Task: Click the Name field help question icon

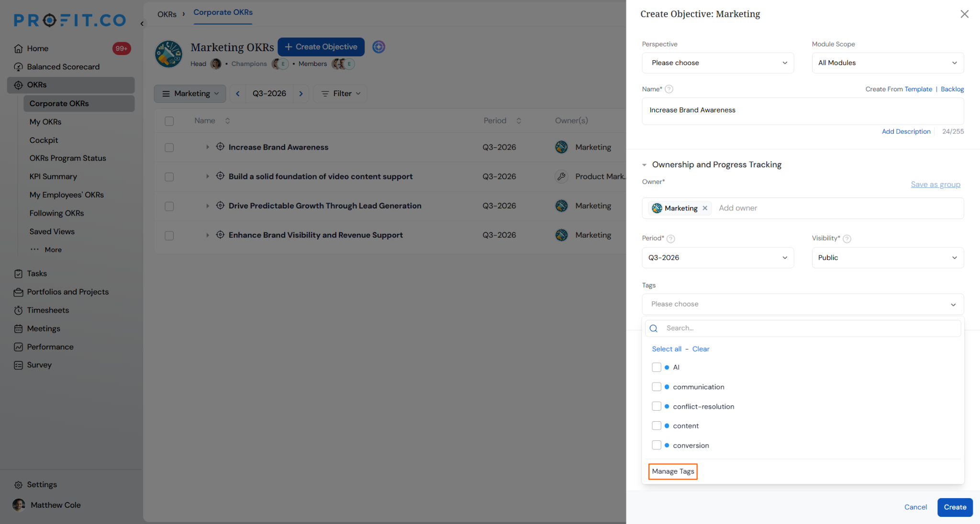Action: tap(669, 89)
